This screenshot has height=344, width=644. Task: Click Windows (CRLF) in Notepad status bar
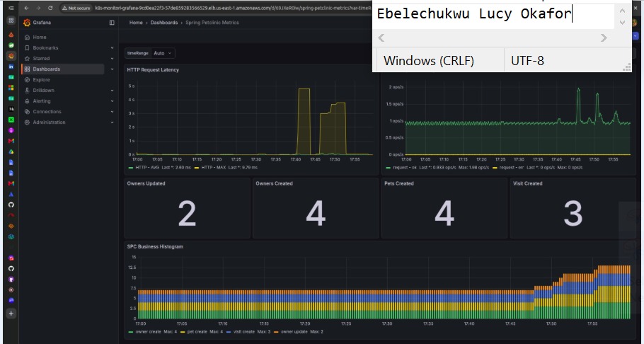pyautogui.click(x=429, y=61)
